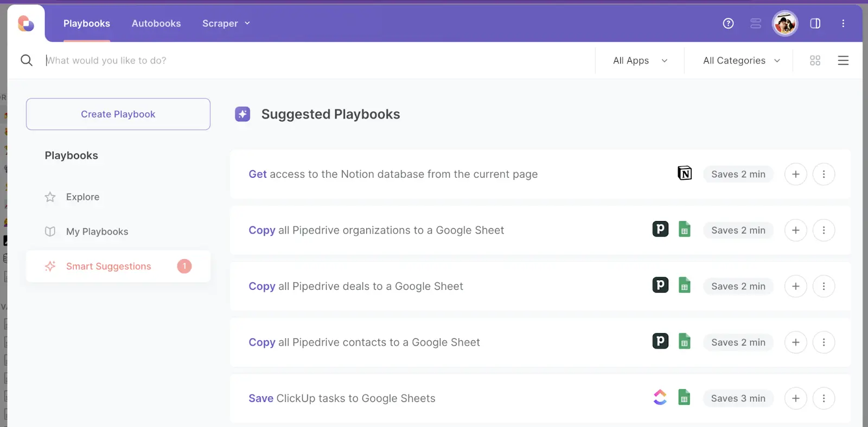868x427 pixels.
Task: Expand the All Apps dropdown
Action: [640, 61]
